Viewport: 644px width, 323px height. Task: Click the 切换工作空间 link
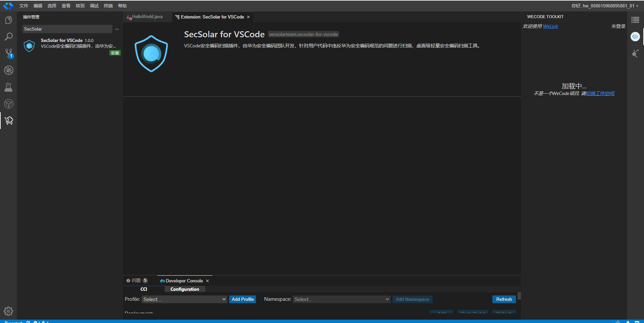pyautogui.click(x=600, y=93)
